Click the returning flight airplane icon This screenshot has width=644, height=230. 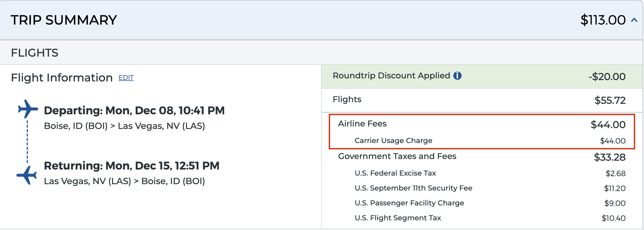[27, 175]
